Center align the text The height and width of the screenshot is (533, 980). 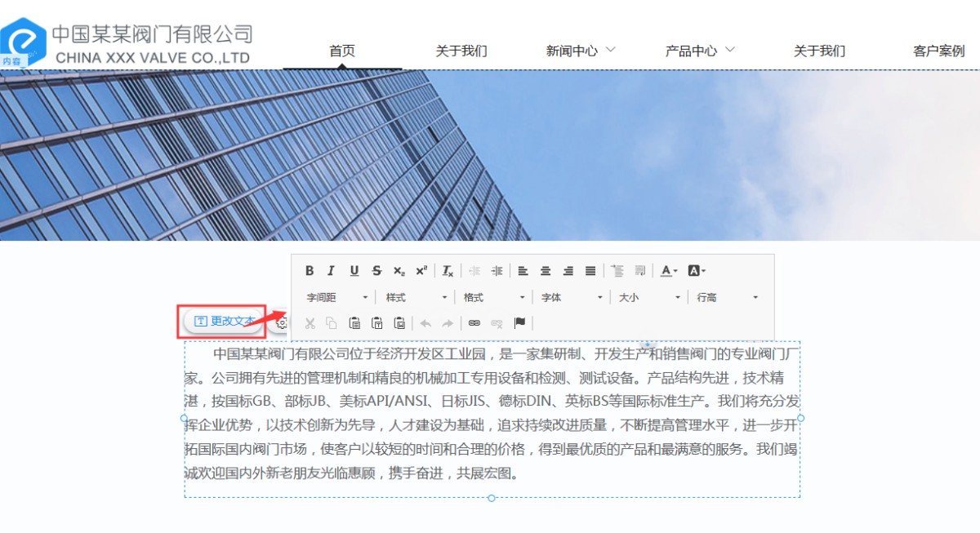tap(546, 271)
